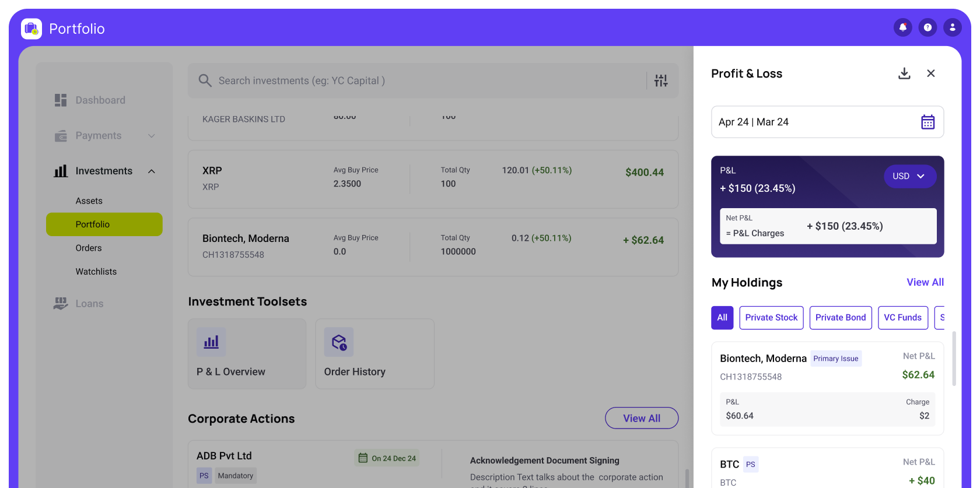Screen dimensions: 980x488
Task: Click the Payments wallet icon
Action: tap(61, 136)
